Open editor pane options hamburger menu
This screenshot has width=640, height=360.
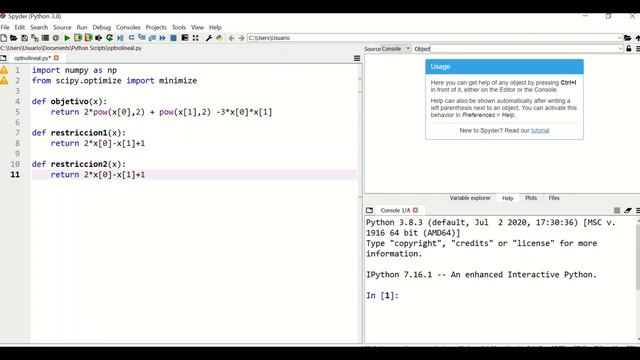[357, 58]
